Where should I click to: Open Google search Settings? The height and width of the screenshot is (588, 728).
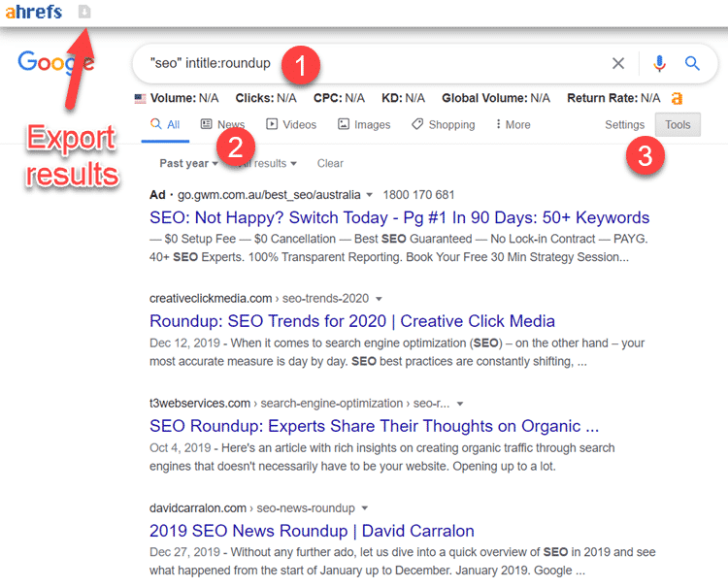(x=624, y=125)
